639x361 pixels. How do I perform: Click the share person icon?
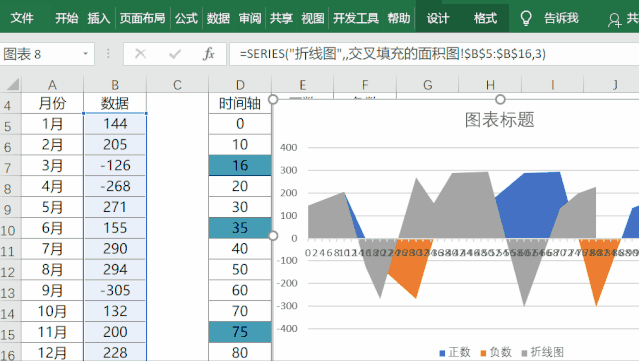pyautogui.click(x=614, y=20)
